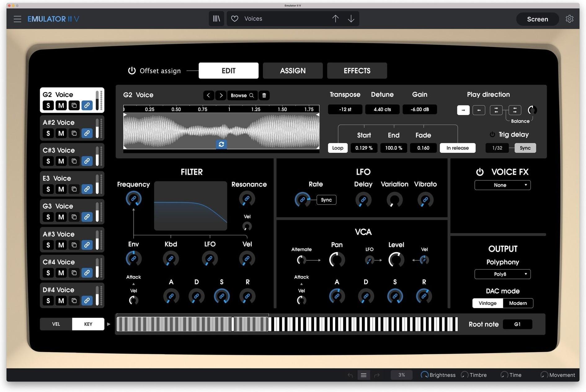Click the heart favorites icon
This screenshot has height=392, width=586.
[x=234, y=19]
